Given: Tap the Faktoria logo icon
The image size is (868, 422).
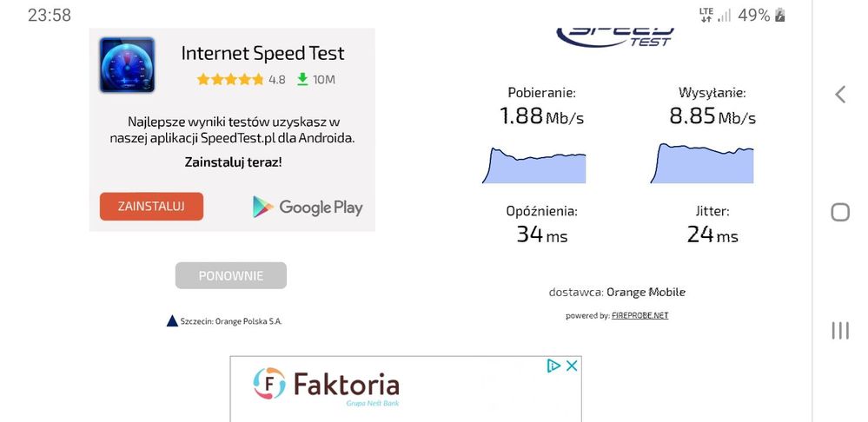Looking at the screenshot, I should tap(269, 384).
